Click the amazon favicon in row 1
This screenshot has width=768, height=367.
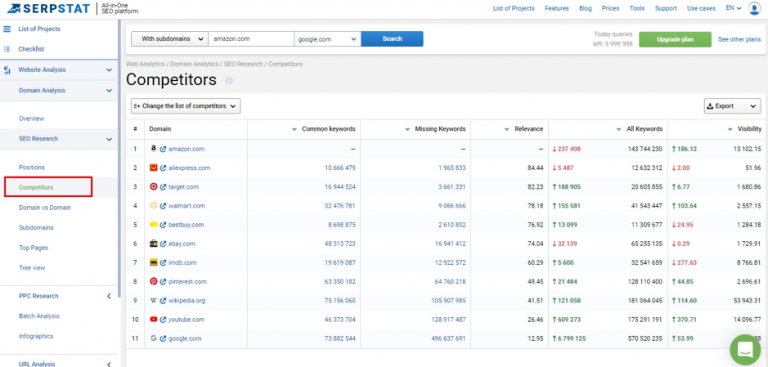[x=153, y=149]
